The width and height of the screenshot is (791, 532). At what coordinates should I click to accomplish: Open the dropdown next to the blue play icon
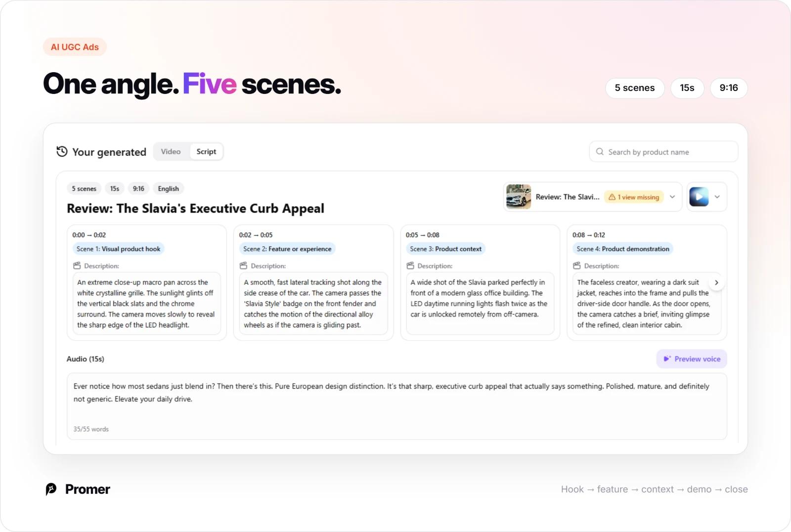(x=717, y=197)
